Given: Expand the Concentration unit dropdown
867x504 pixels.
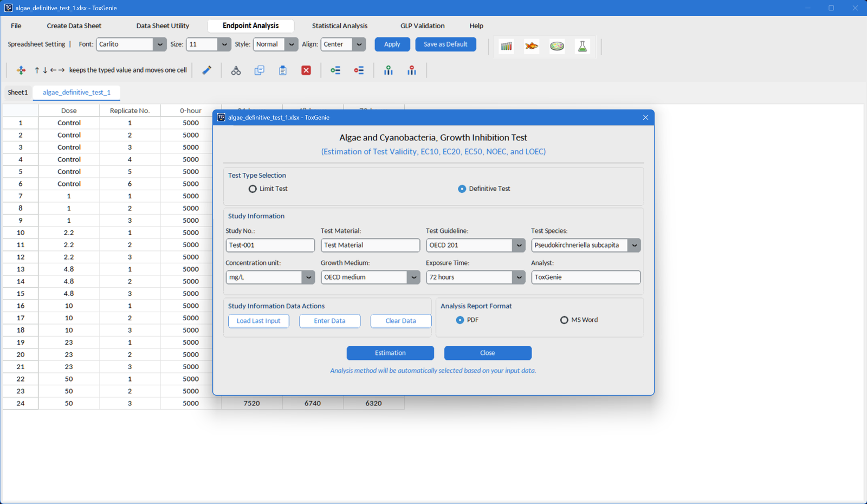Looking at the screenshot, I should (x=270, y=277).
